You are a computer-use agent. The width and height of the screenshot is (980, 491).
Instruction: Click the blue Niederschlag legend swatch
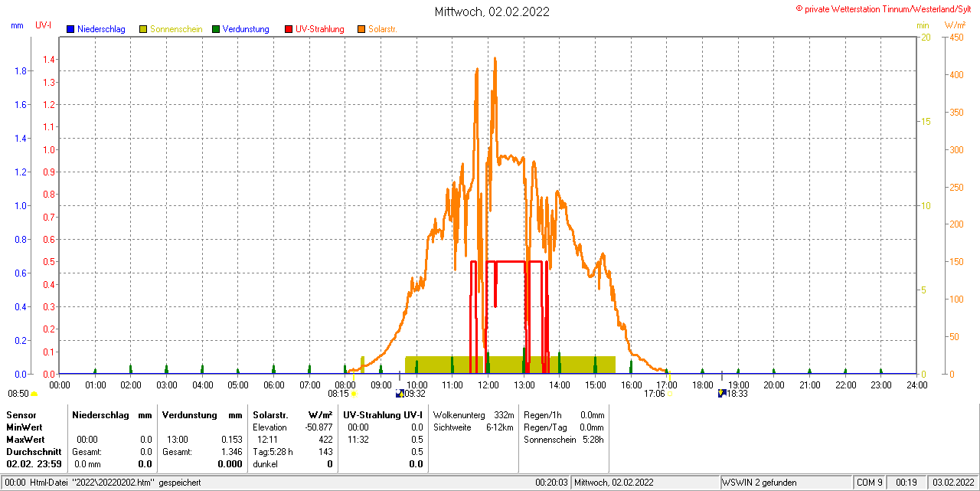(70, 29)
